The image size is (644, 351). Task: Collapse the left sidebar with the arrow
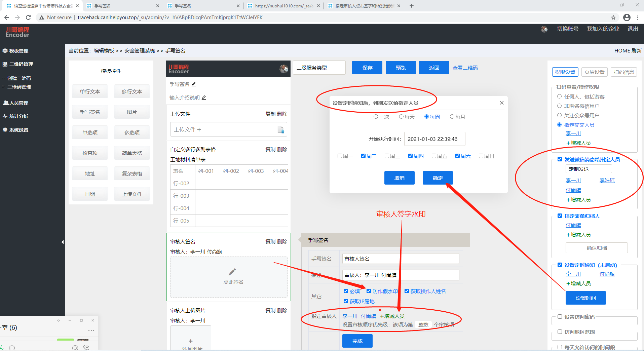point(63,241)
